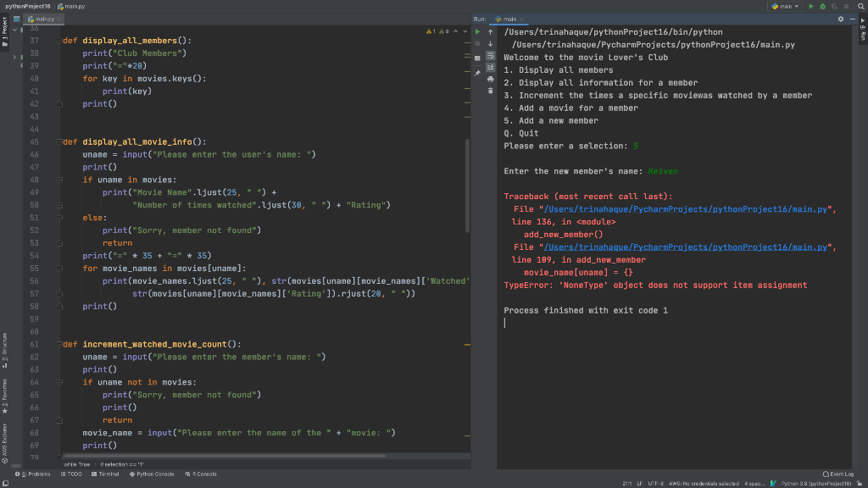This screenshot has height=488, width=868.
Task: Collapse display_all_movie_info function fold at line 45
Action: 59,142
